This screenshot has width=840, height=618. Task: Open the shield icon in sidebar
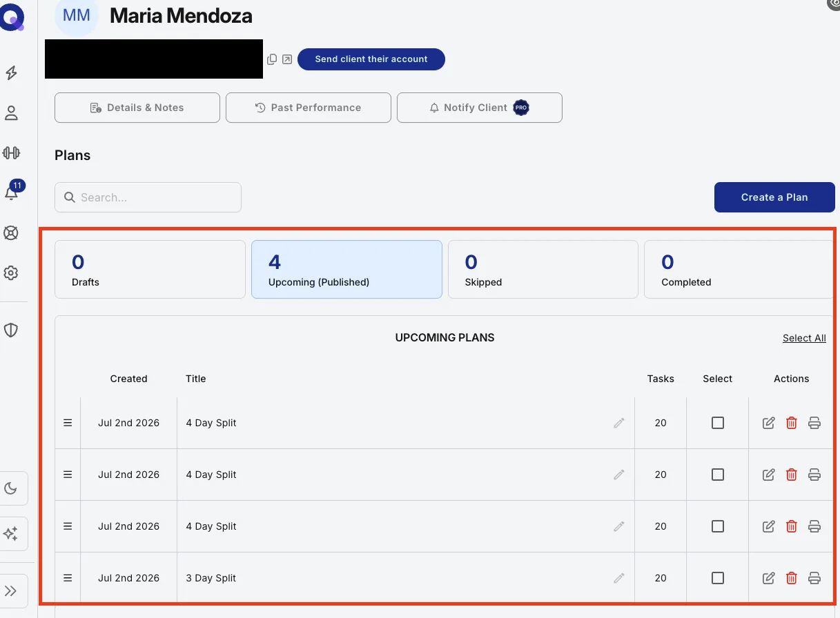pyautogui.click(x=11, y=330)
